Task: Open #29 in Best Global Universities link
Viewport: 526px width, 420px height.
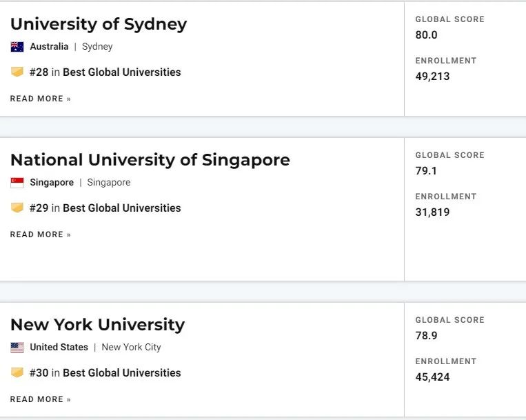Action: pos(105,208)
